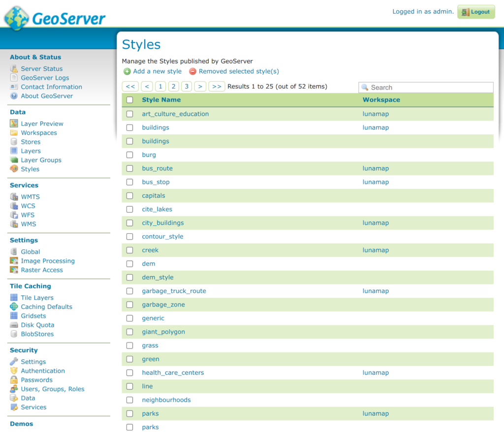Screen dimensions: 504x432
Task: Click the WMTS service icon
Action: coord(14,197)
